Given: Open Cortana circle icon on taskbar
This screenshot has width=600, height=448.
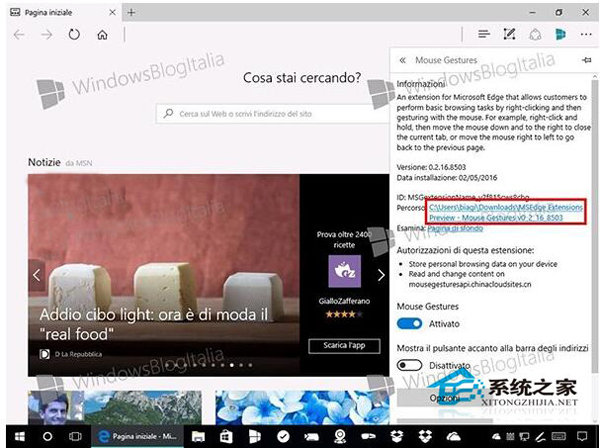Looking at the screenshot, I should point(47,436).
